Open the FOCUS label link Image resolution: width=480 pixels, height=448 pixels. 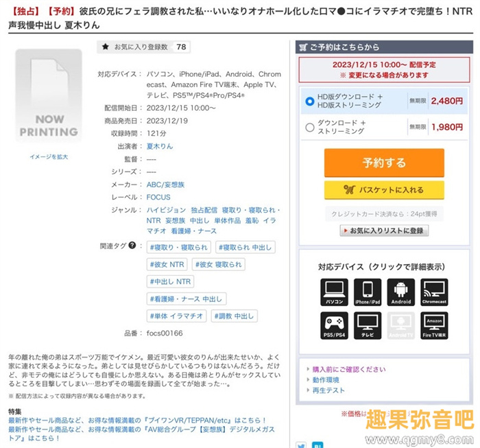(x=158, y=198)
